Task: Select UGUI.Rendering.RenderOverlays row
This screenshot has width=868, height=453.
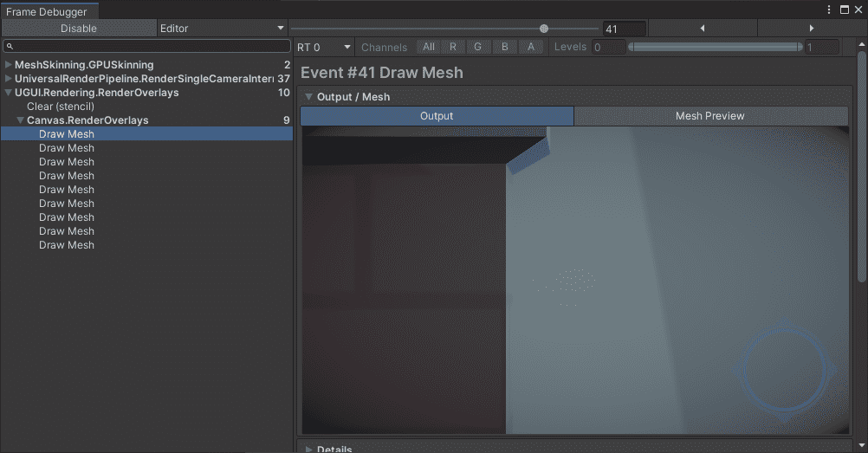Action: coord(146,93)
